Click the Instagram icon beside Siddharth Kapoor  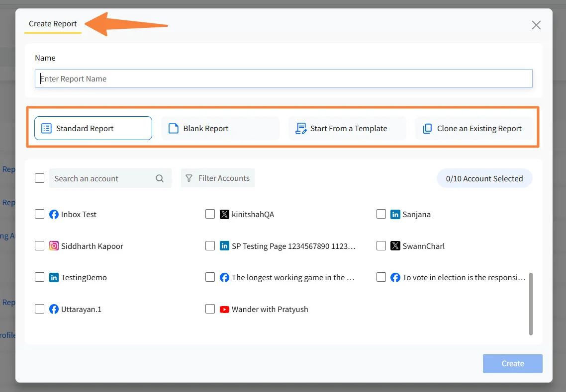tap(54, 246)
